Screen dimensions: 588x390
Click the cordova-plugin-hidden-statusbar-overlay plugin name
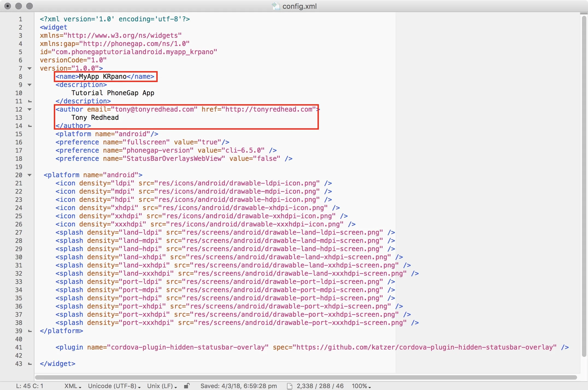[188, 347]
